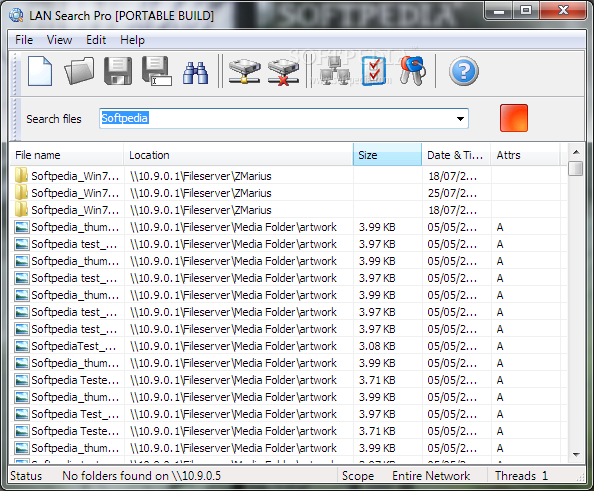Click the Save As floppy icon
The height and width of the screenshot is (491, 594).
156,71
